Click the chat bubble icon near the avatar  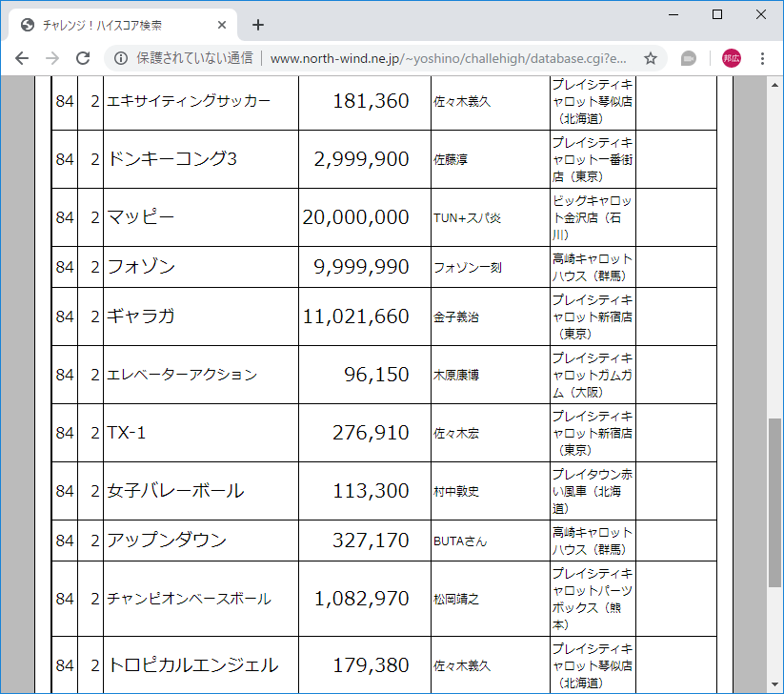[688, 58]
